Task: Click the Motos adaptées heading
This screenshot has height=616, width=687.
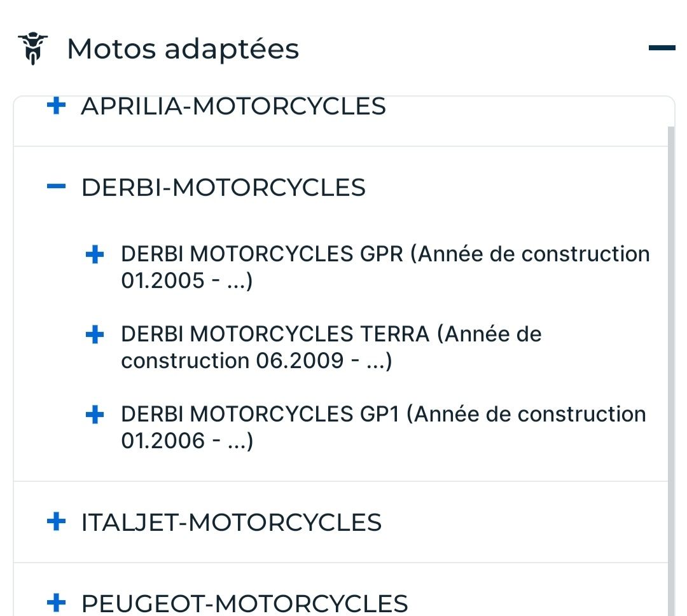Action: (x=183, y=49)
